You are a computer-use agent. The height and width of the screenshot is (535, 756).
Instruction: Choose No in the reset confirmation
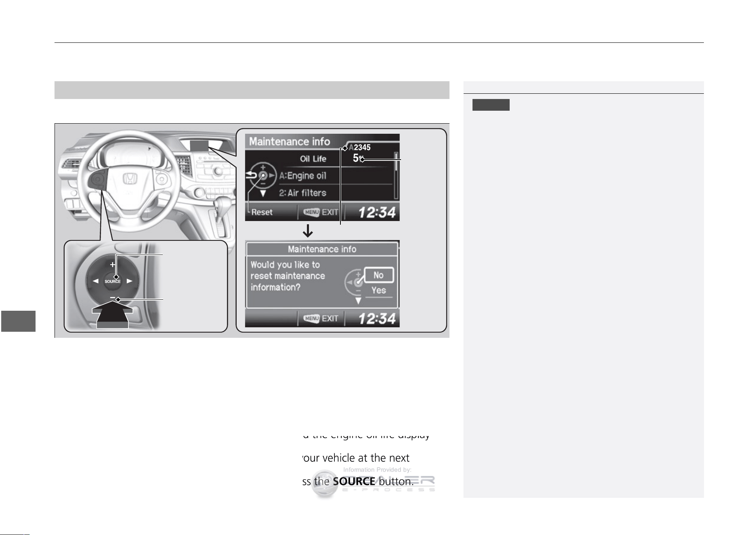379,275
